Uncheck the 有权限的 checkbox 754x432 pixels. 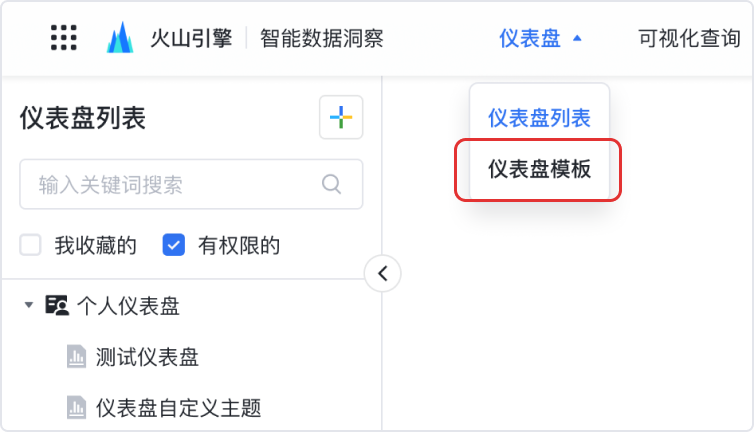174,245
